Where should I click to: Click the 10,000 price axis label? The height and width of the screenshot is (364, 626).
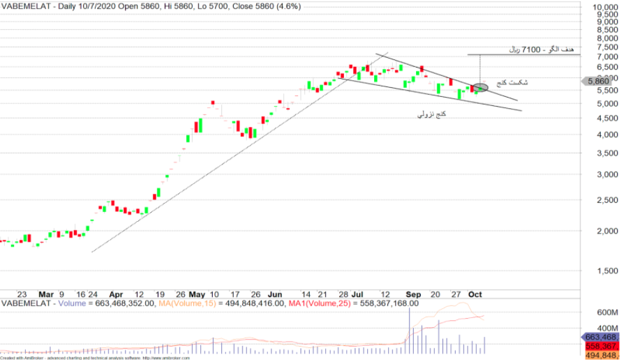(604, 7)
